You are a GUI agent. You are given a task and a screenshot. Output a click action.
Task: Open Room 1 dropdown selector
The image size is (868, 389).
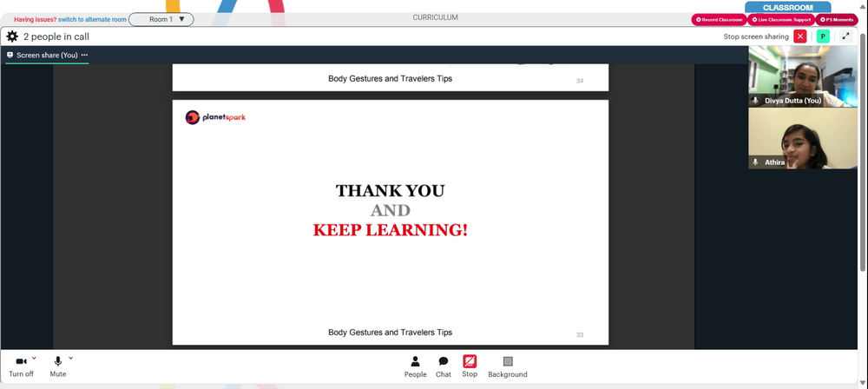(161, 19)
